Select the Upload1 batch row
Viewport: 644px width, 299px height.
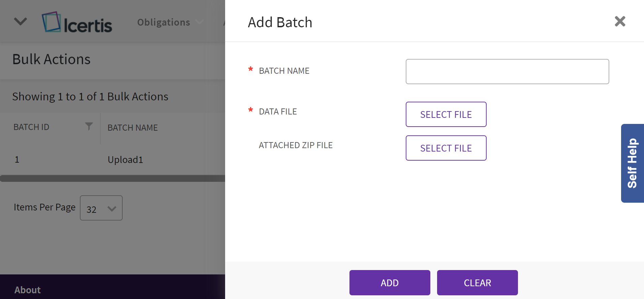125,160
